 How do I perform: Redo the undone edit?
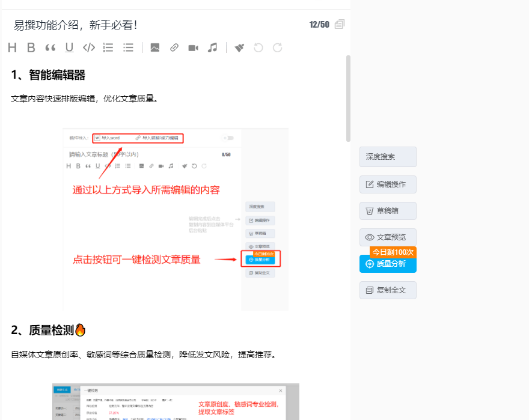(x=277, y=47)
